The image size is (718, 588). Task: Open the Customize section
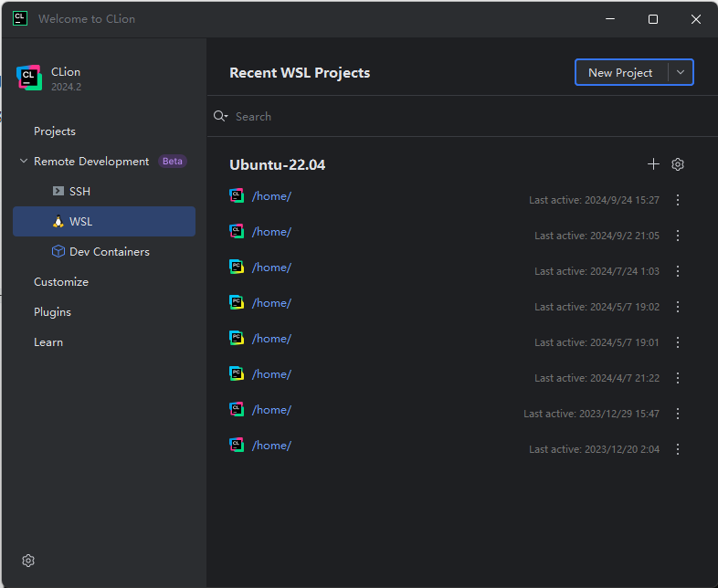(61, 282)
